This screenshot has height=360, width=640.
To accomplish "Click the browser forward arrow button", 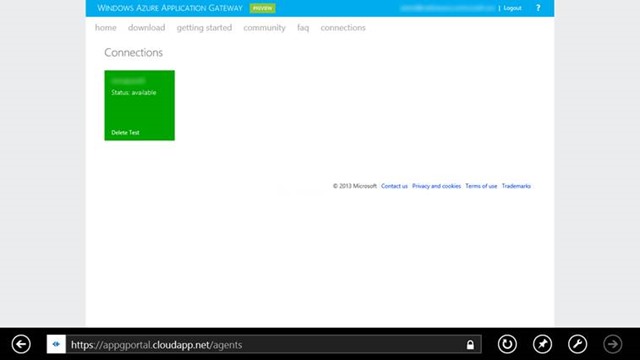I will [612, 344].
